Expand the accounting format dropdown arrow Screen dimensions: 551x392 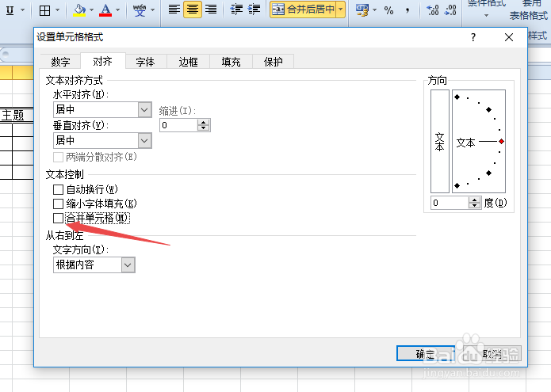click(x=374, y=10)
